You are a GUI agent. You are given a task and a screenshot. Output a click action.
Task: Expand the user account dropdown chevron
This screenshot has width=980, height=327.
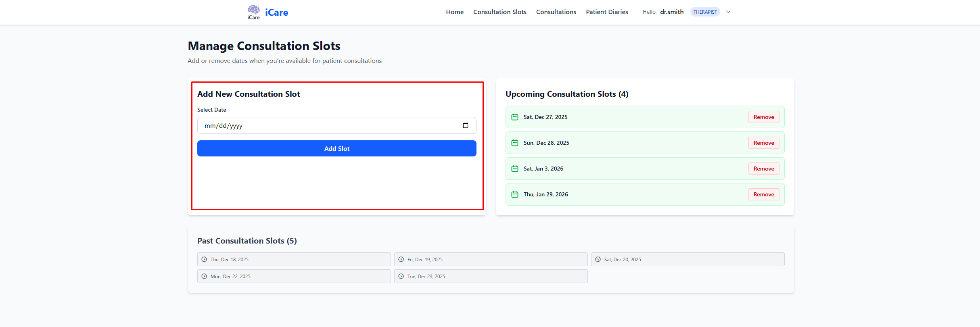point(728,12)
